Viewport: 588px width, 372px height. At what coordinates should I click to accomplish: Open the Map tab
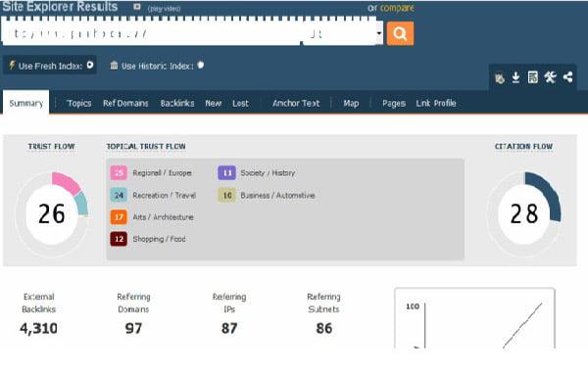351,103
